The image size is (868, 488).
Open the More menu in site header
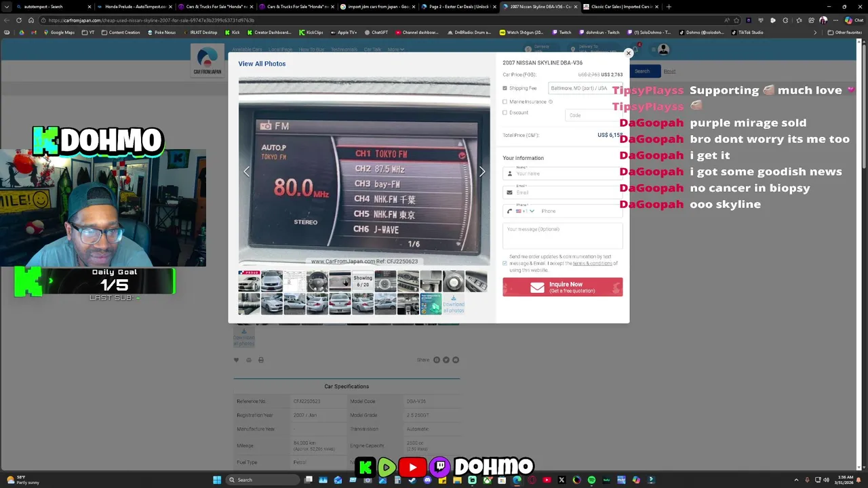395,49
